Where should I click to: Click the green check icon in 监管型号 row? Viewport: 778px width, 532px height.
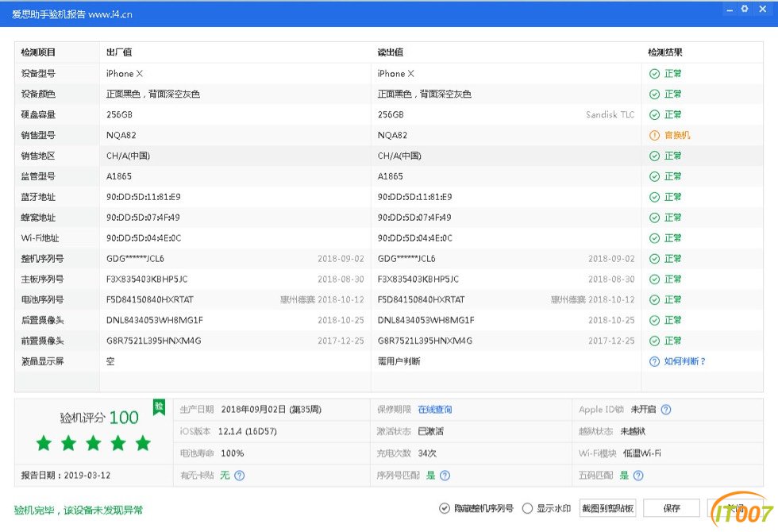tap(654, 176)
